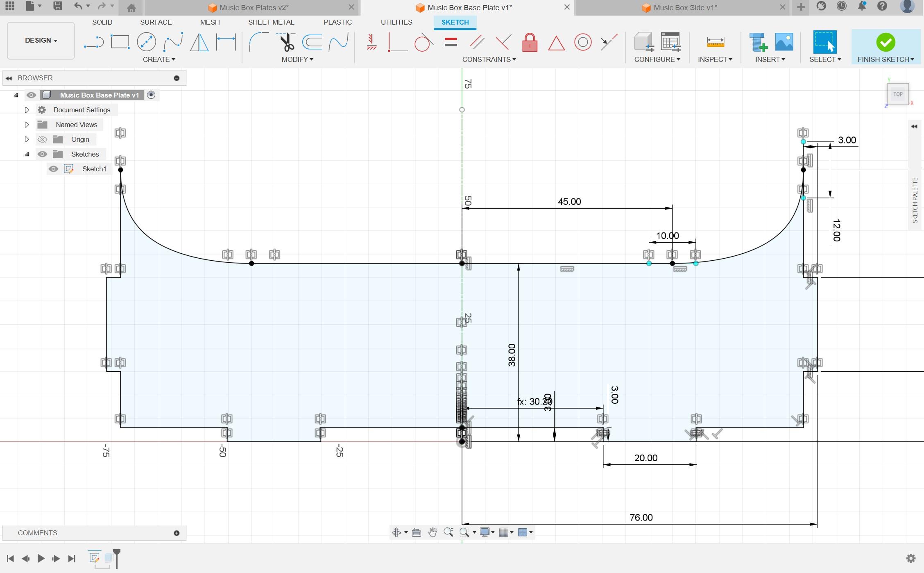The image size is (924, 573).
Task: Click the Measure inspect tool
Action: pyautogui.click(x=715, y=42)
